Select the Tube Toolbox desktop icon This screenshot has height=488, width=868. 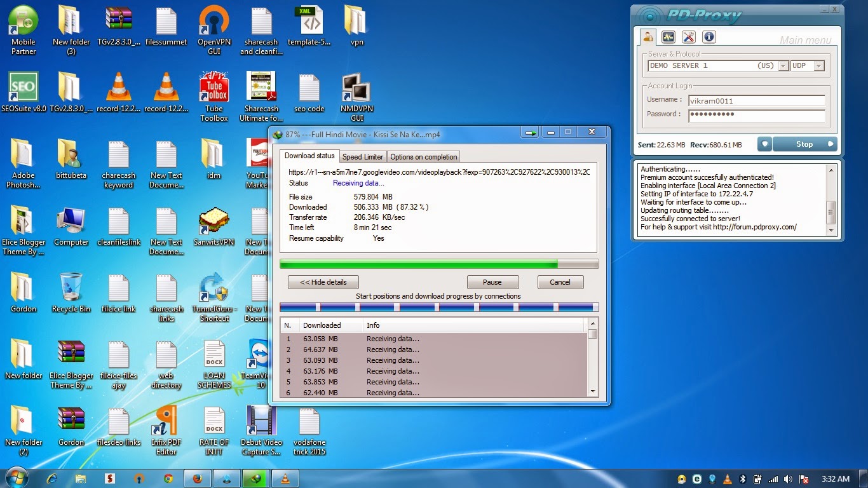[x=214, y=97]
